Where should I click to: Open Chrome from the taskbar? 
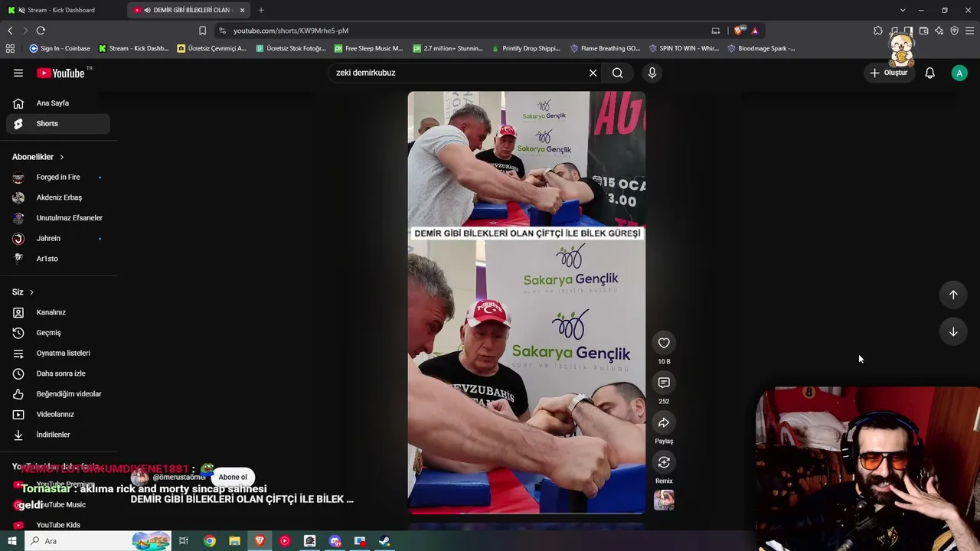pyautogui.click(x=210, y=541)
